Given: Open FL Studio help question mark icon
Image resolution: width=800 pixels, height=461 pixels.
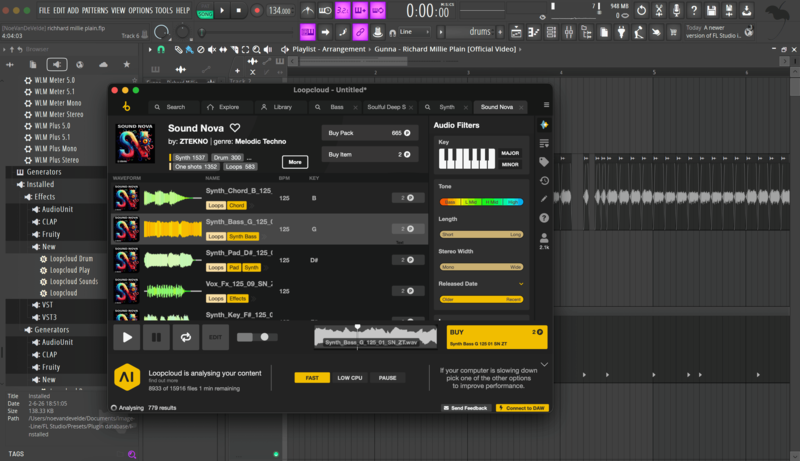Looking at the screenshot, I should coord(694,10).
